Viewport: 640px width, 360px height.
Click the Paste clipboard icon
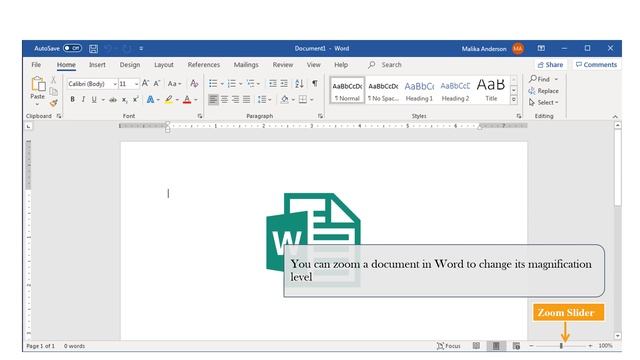coord(38,84)
